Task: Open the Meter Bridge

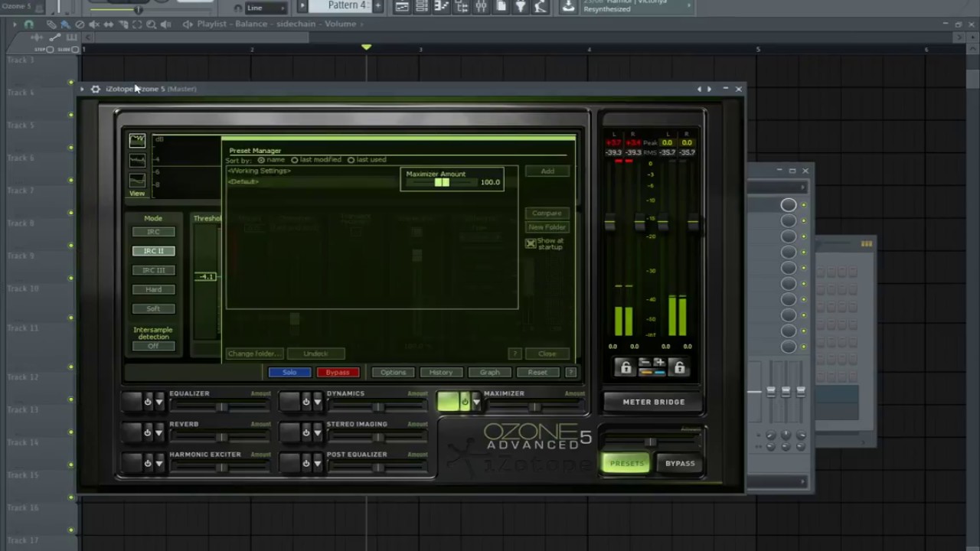Action: point(654,402)
